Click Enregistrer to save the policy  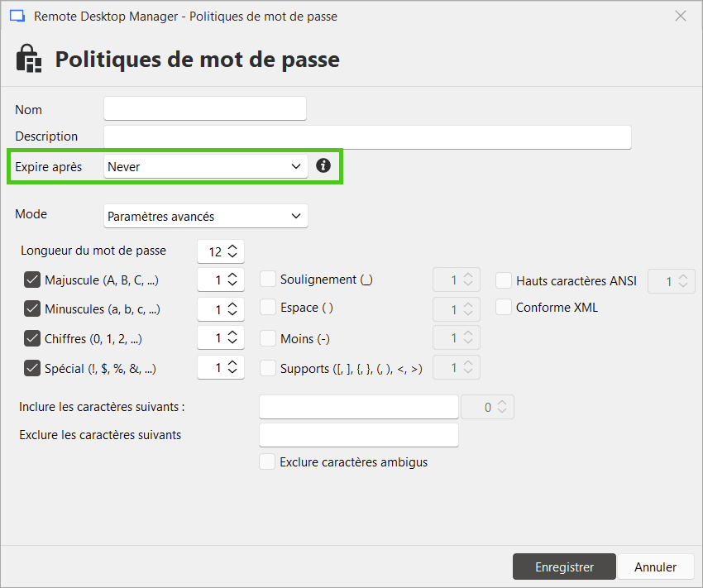pyautogui.click(x=564, y=566)
